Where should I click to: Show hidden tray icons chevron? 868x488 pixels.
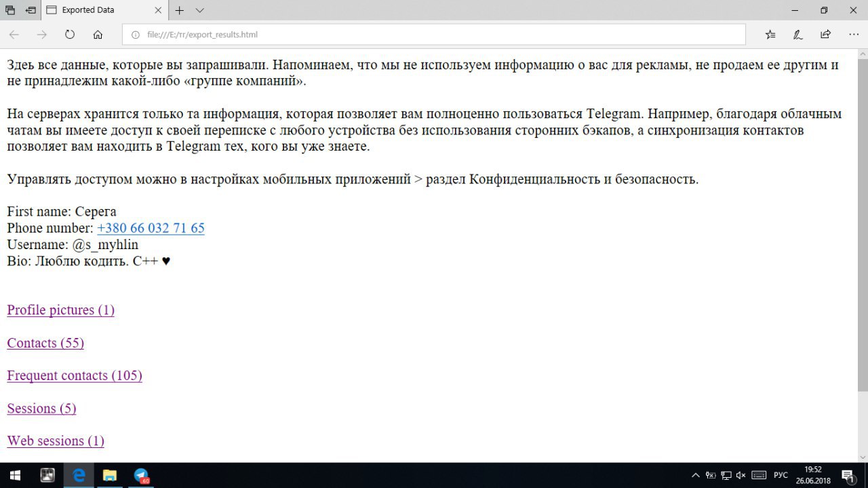696,475
